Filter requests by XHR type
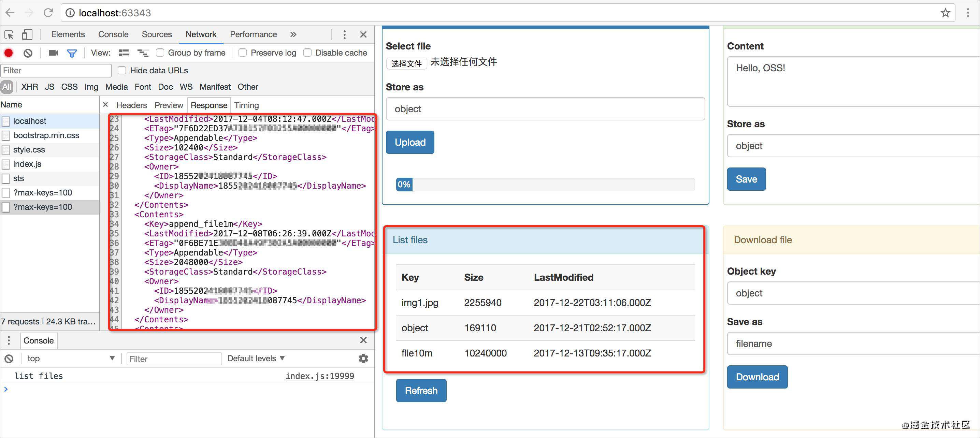The width and height of the screenshot is (980, 438). (x=30, y=87)
